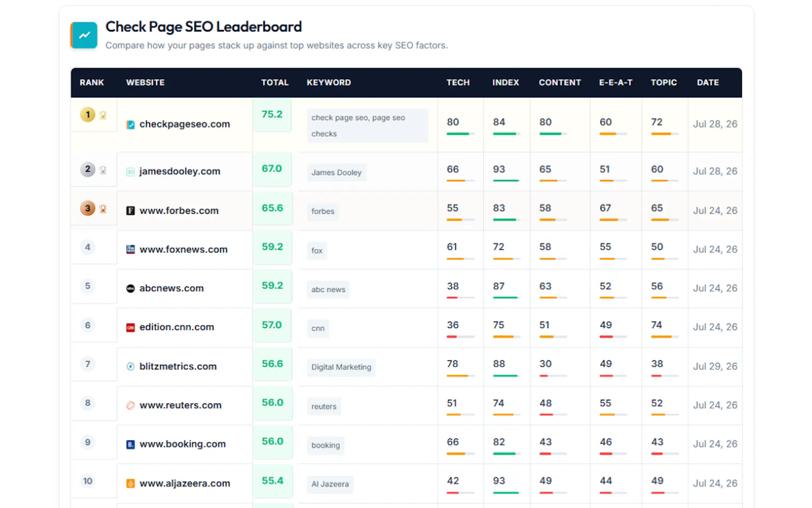Viewport: 812px width, 508px height.
Task: Click the 'Jul 29, 26' date cell
Action: [715, 366]
